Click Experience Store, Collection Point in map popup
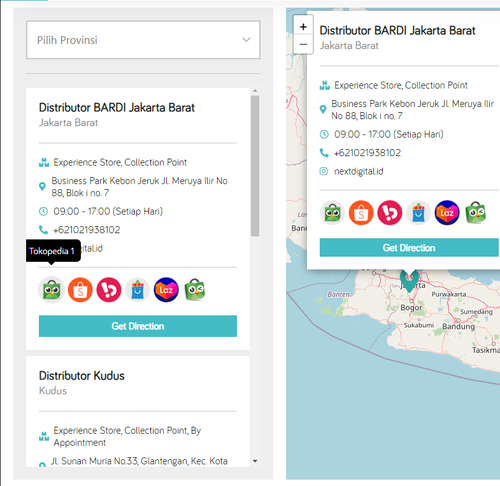This screenshot has height=486, width=500. [x=401, y=85]
